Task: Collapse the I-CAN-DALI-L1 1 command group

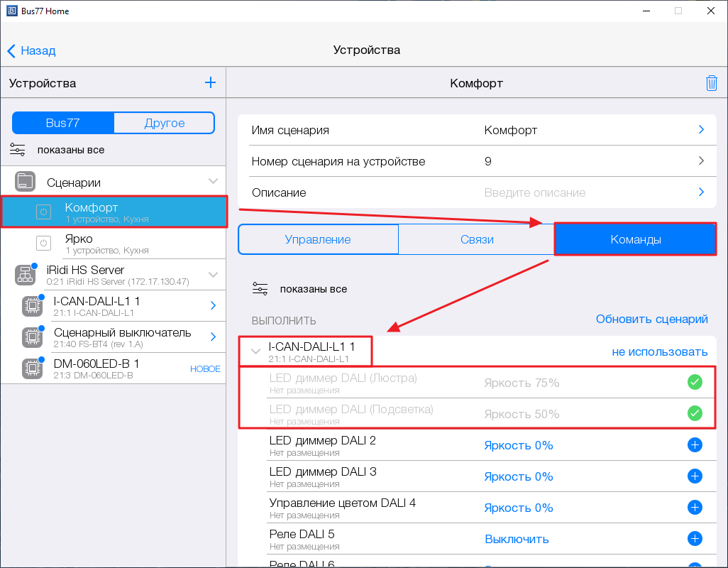Action: [256, 351]
